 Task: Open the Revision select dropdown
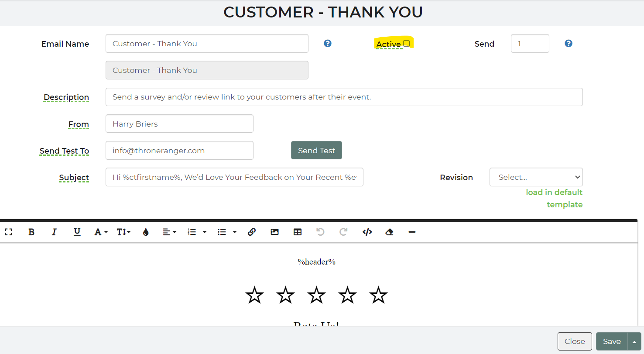pyautogui.click(x=536, y=177)
